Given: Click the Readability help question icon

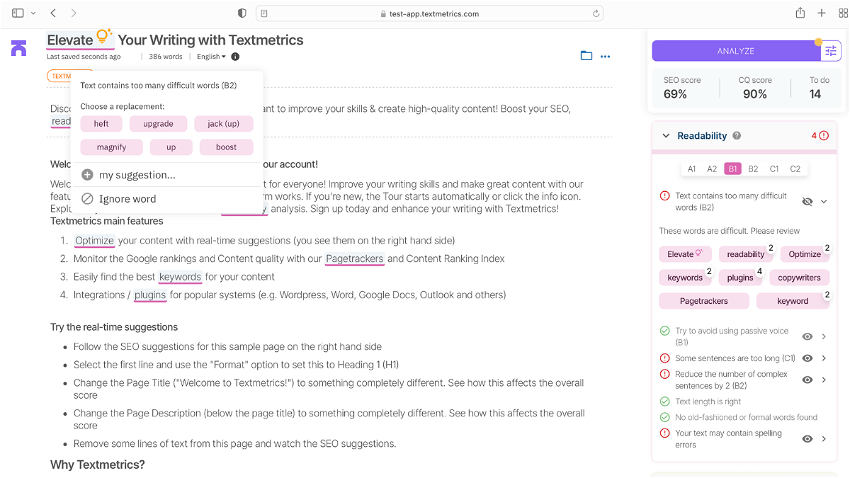Looking at the screenshot, I should click(737, 135).
